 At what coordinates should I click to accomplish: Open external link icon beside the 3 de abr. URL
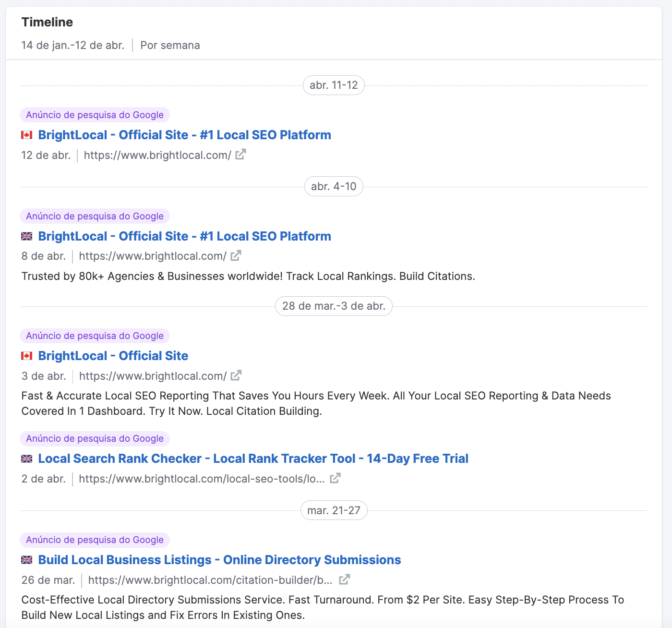point(236,375)
